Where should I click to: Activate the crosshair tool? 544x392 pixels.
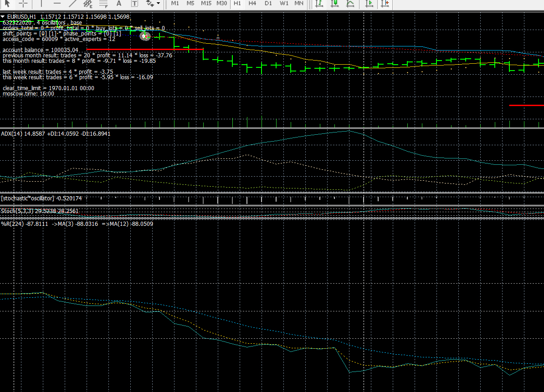point(23,3)
